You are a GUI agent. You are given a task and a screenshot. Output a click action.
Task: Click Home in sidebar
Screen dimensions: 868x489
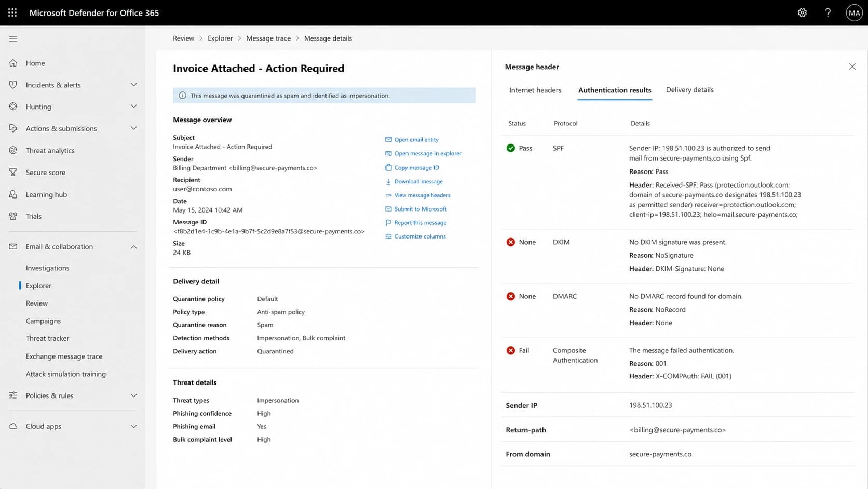pyautogui.click(x=35, y=63)
